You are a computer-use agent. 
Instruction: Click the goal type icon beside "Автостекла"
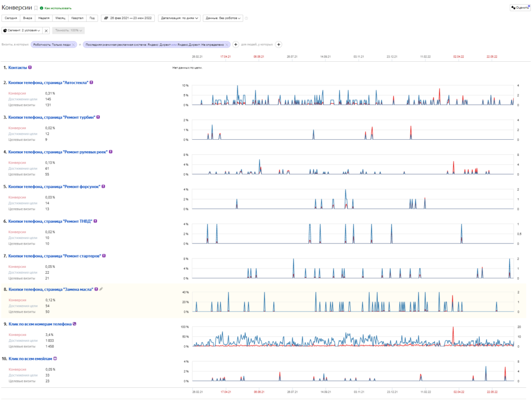click(91, 83)
